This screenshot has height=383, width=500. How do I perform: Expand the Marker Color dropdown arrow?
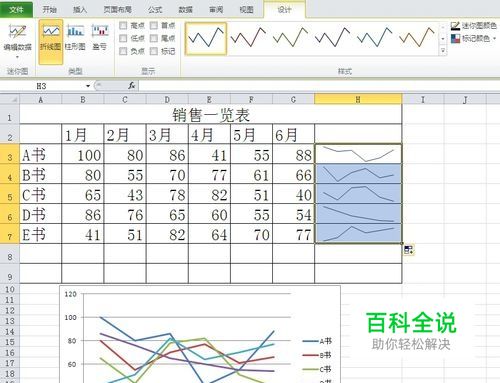pos(494,39)
